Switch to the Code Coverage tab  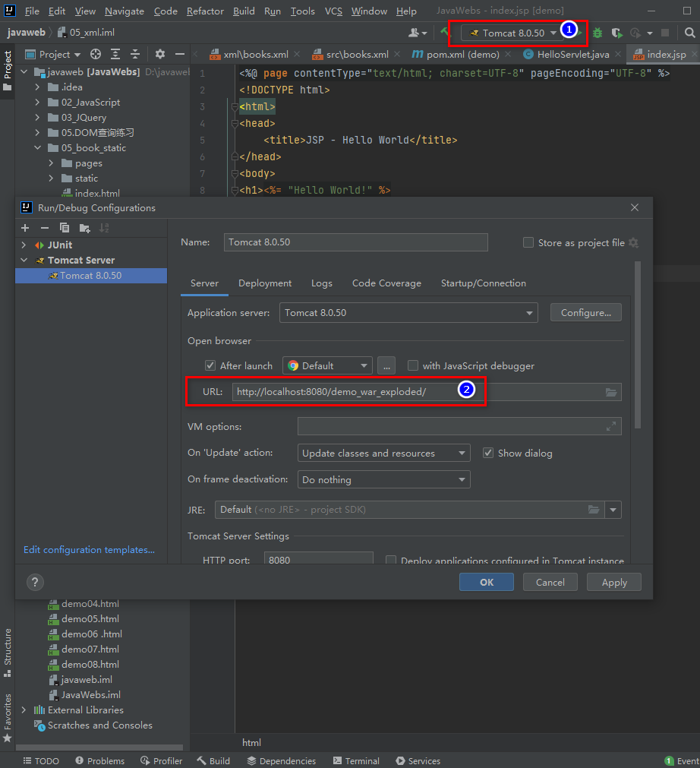tap(386, 283)
